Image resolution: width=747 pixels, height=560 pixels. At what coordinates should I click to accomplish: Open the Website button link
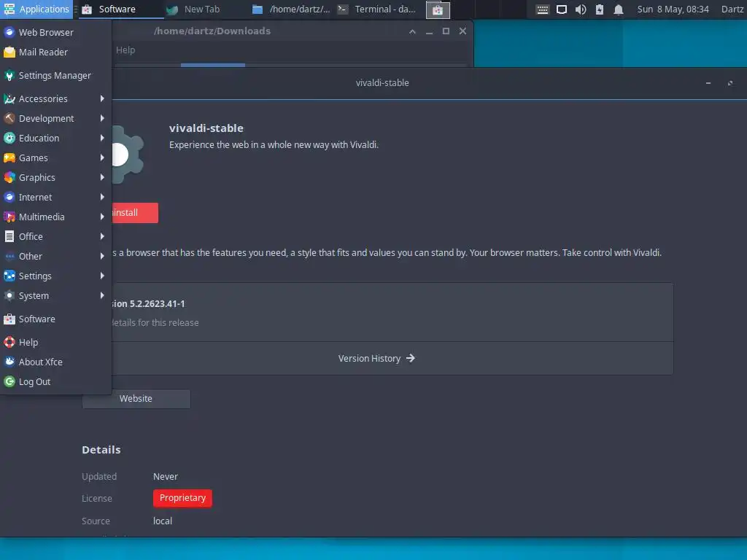[136, 399]
